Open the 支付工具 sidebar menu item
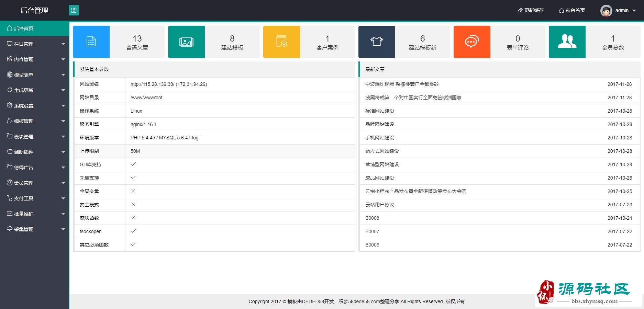Image resolution: width=644 pixels, height=309 pixels. coord(34,198)
